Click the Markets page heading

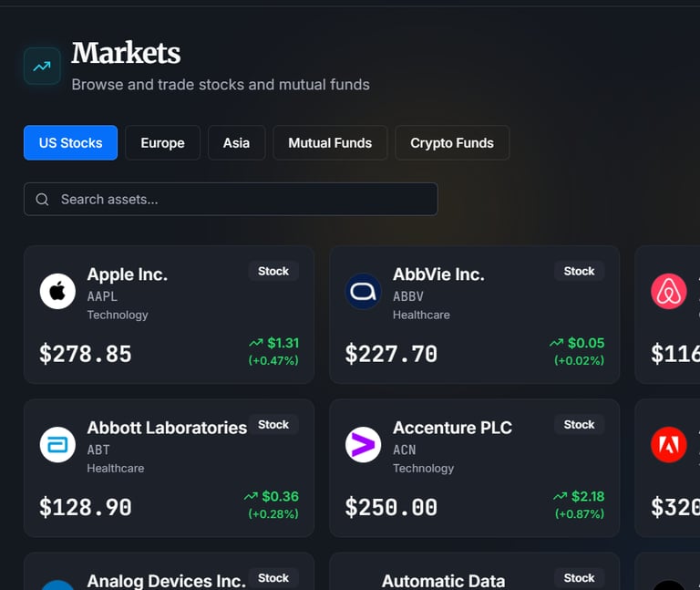click(x=126, y=53)
